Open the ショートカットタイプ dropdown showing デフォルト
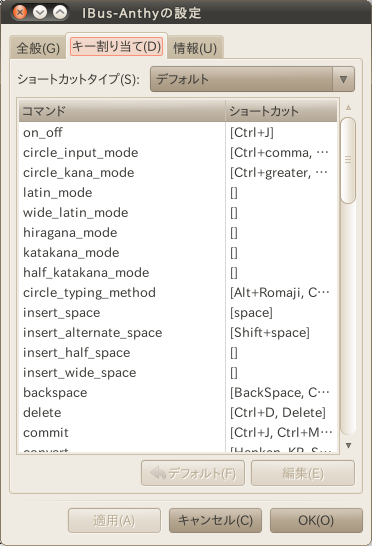 [x=252, y=79]
